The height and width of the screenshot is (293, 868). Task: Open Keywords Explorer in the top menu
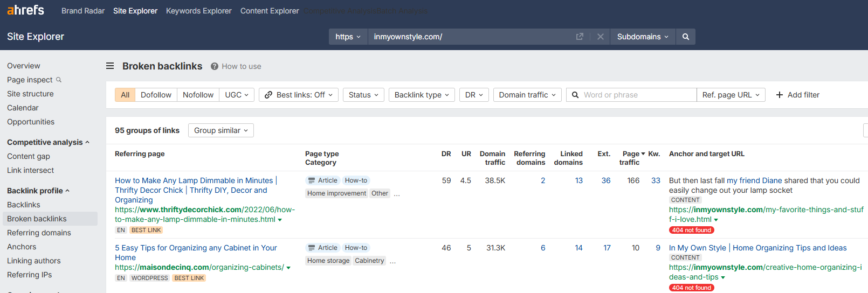[x=199, y=11]
